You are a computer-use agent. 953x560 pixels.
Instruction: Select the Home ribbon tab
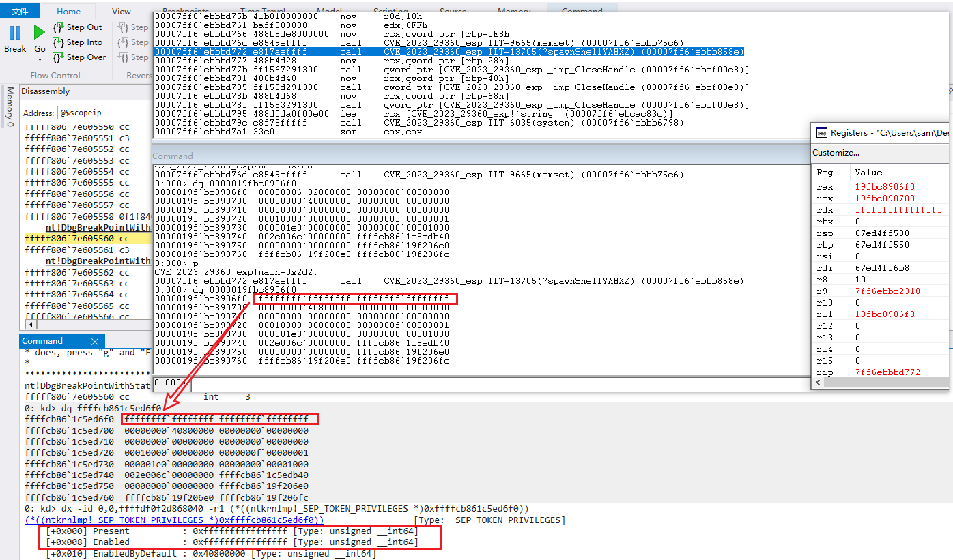click(x=68, y=12)
